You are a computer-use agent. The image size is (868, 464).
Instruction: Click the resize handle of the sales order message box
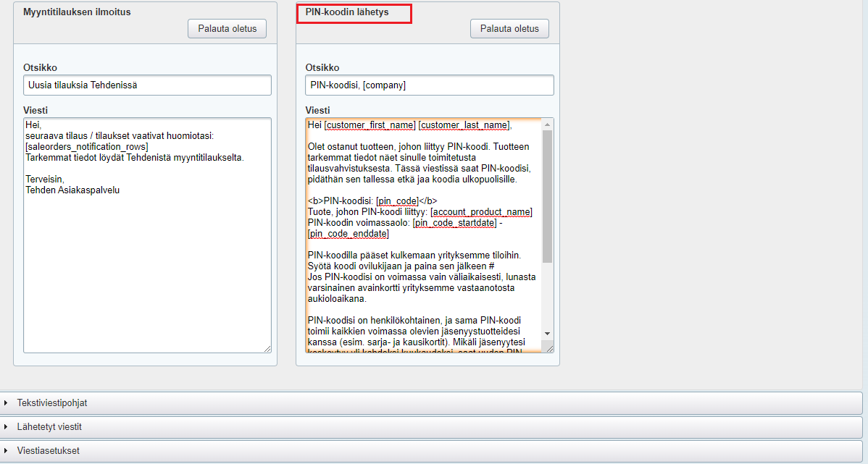tap(267, 349)
